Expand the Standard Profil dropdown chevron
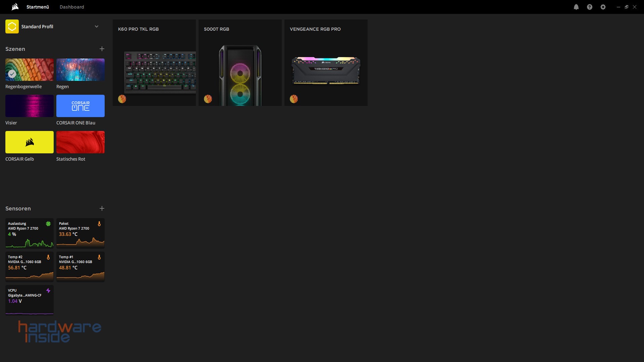644x362 pixels. (x=97, y=26)
